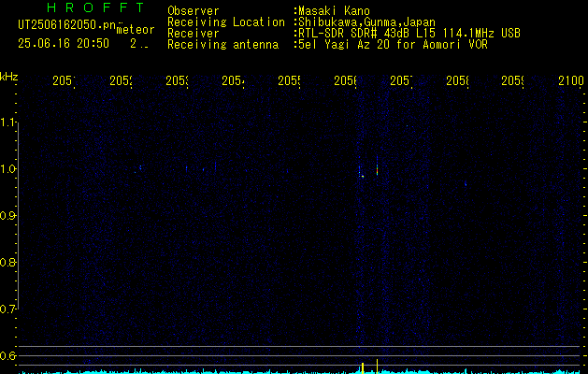This screenshot has height=374, width=588.
Task: Click the bright red-yellow meteor echo near 1.0 kHz
Action: point(377,170)
